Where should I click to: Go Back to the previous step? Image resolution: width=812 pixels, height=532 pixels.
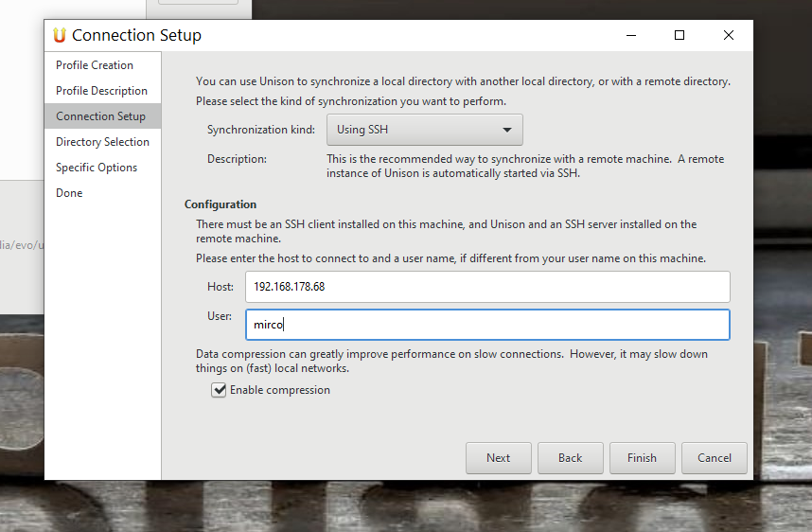coord(570,458)
